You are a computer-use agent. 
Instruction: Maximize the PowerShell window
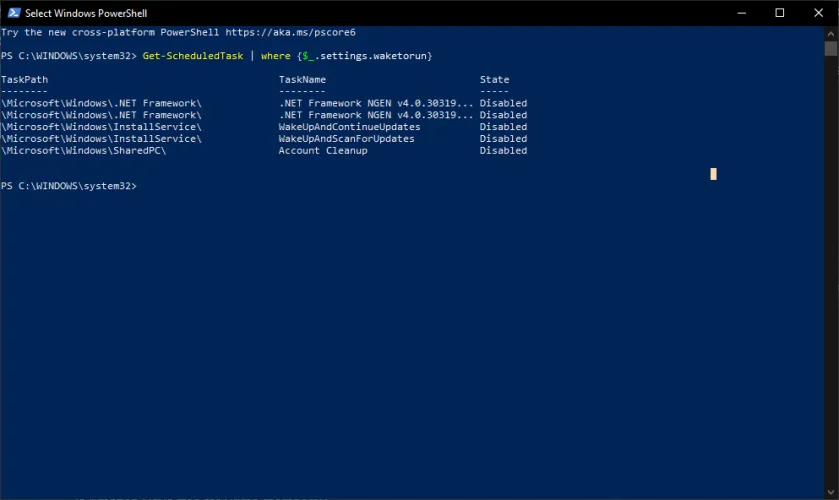[779, 12]
